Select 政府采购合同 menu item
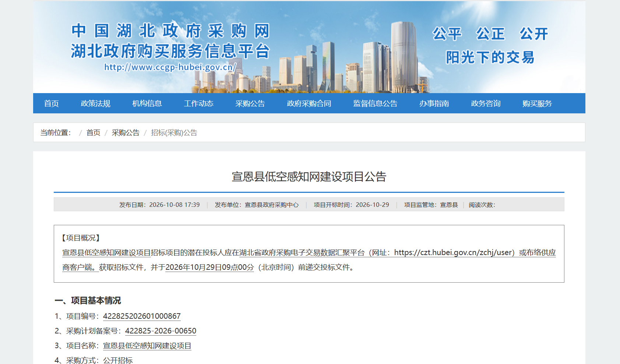This screenshot has height=364, width=620. [309, 103]
